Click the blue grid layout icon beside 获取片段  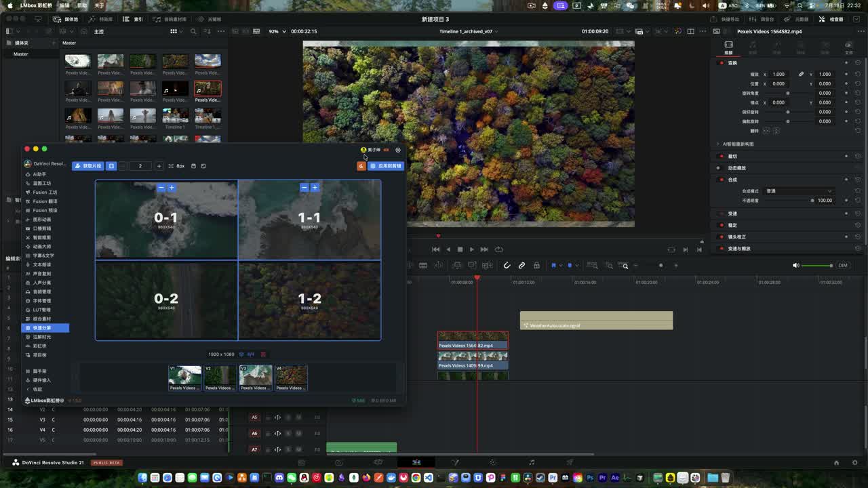pos(111,166)
